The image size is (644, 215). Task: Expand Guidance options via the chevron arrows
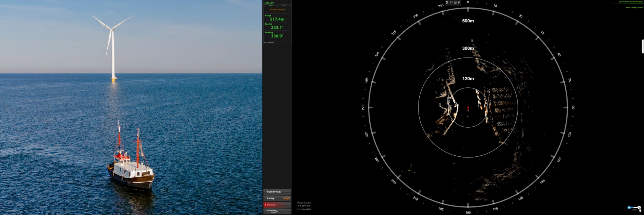pyautogui.click(x=276, y=211)
